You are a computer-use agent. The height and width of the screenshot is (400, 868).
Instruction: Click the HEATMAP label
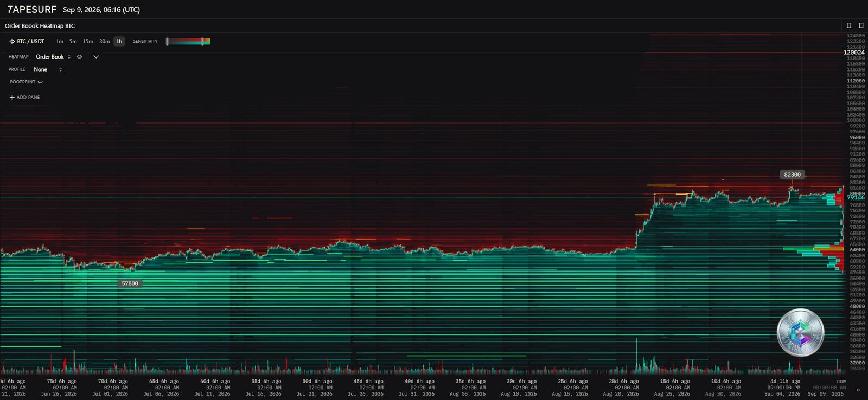coord(18,56)
